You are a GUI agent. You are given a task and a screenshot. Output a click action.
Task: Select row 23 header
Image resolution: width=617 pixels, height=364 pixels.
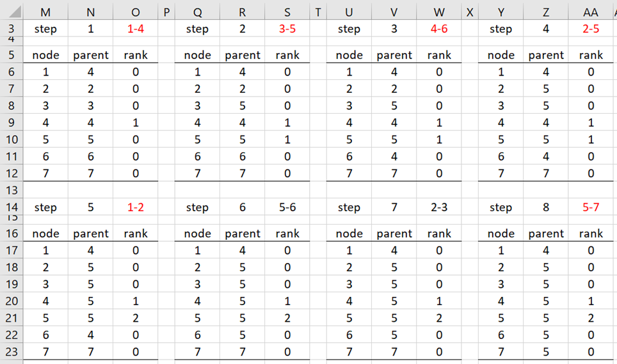coord(12,351)
